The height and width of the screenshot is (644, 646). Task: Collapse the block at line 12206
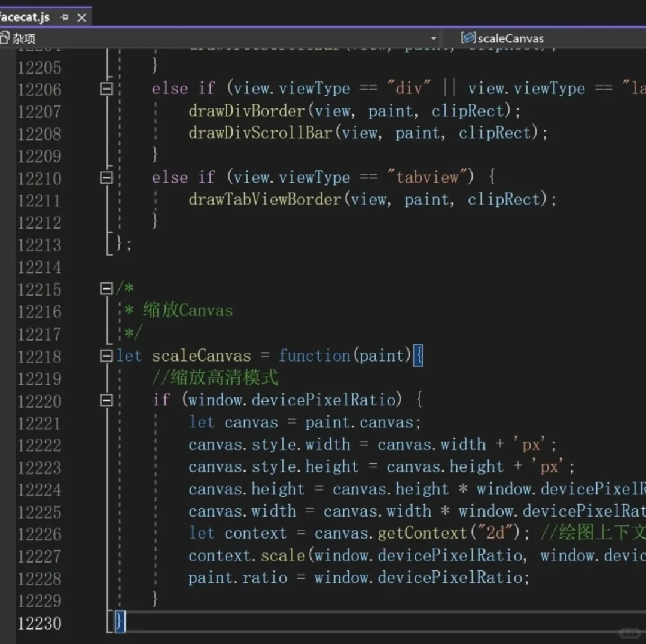[106, 88]
